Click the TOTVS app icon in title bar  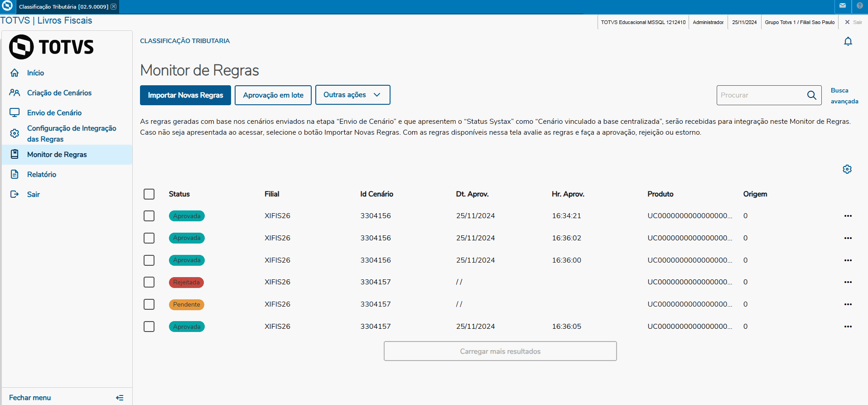[x=7, y=6]
